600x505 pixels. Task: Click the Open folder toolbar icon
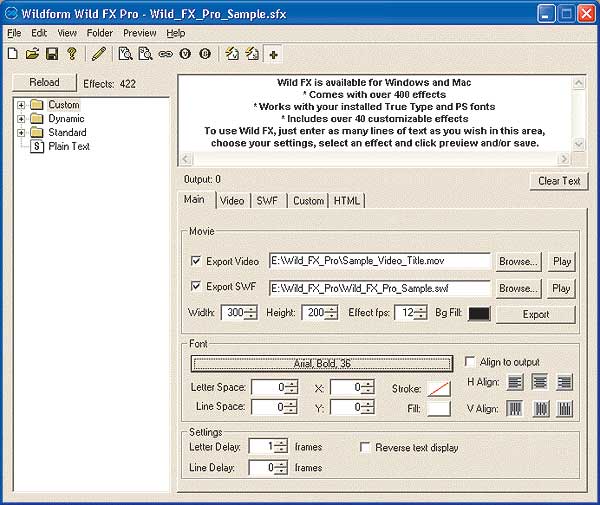coord(32,53)
